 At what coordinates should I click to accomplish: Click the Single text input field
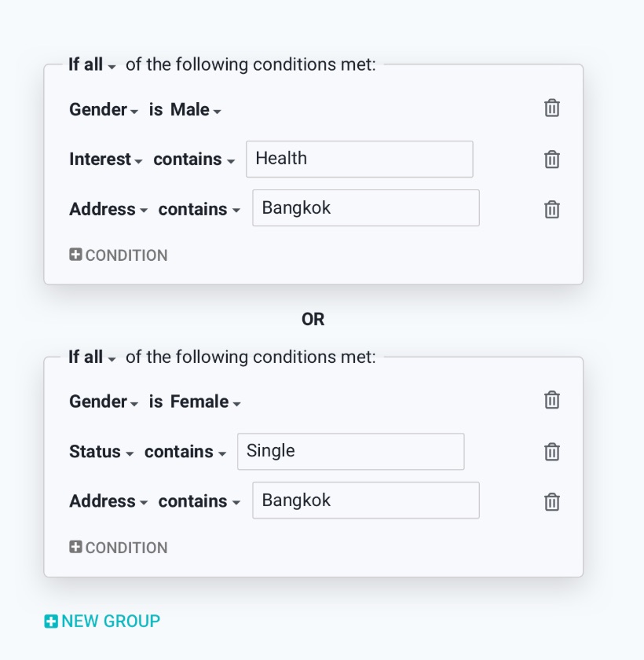pos(350,451)
